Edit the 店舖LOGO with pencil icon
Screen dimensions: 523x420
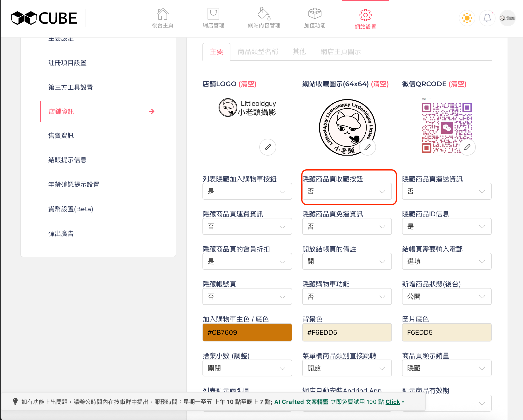point(268,147)
